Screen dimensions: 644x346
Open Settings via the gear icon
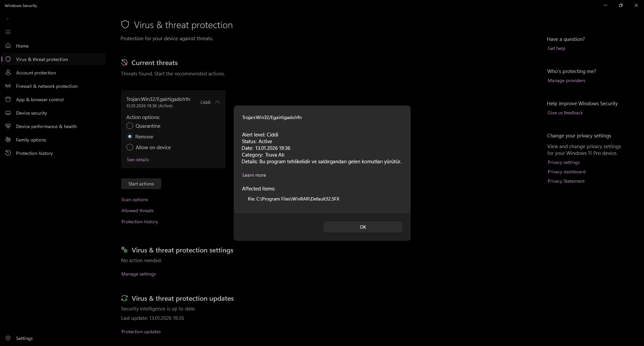[8, 338]
